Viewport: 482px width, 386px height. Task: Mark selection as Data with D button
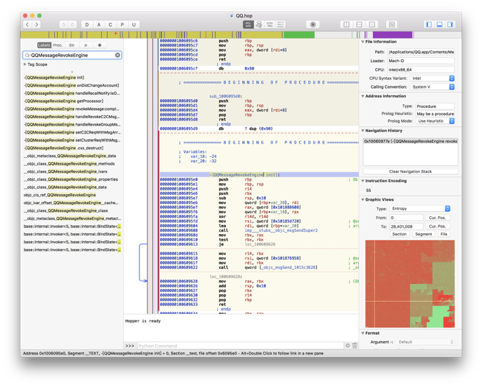tap(87, 25)
